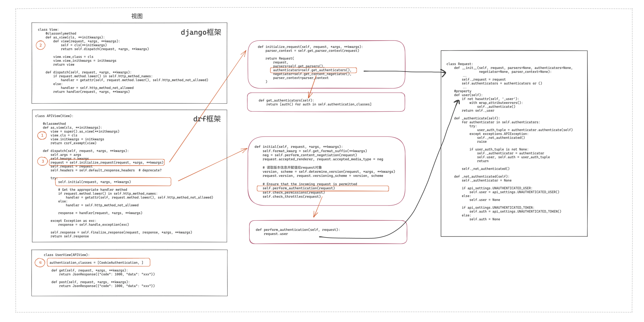Click the class Request: header text

click(459, 64)
